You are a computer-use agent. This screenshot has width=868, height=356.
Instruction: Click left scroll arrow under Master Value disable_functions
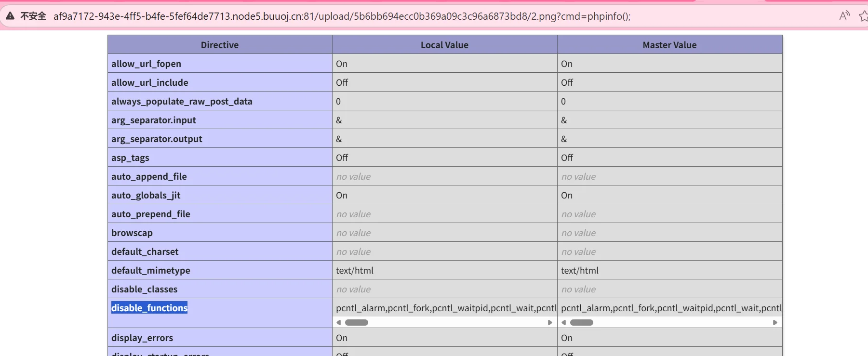pyautogui.click(x=564, y=322)
